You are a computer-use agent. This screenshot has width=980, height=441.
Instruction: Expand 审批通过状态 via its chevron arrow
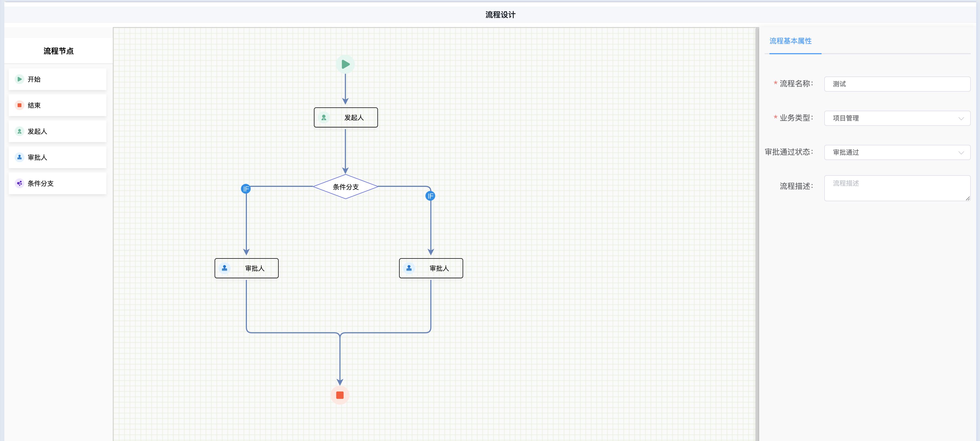tap(961, 153)
